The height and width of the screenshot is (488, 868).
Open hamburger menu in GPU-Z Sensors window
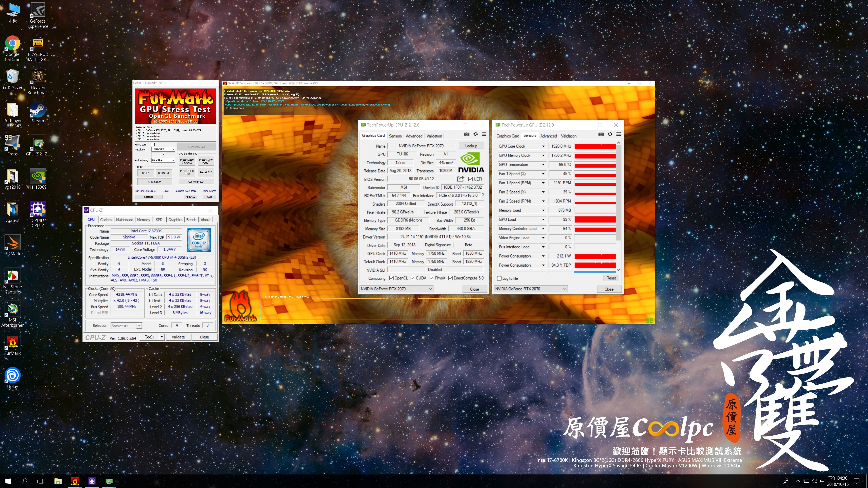[x=618, y=134]
